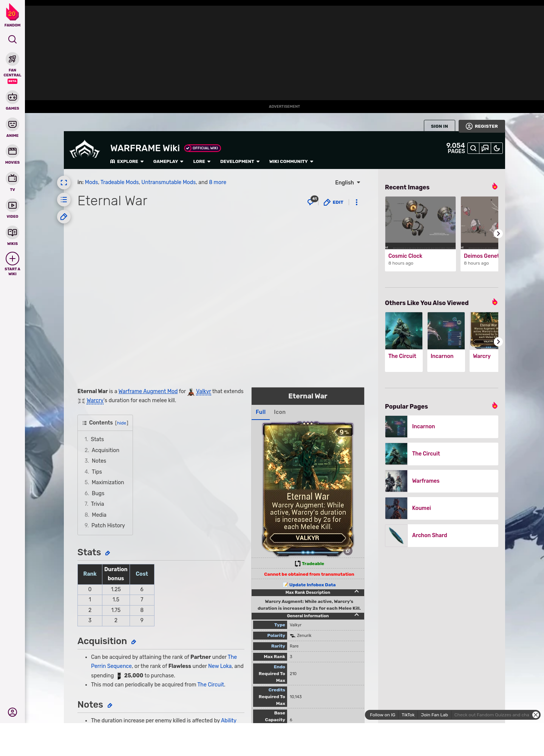Jump to Patch History in contents
The height and width of the screenshot is (756, 544).
click(108, 525)
